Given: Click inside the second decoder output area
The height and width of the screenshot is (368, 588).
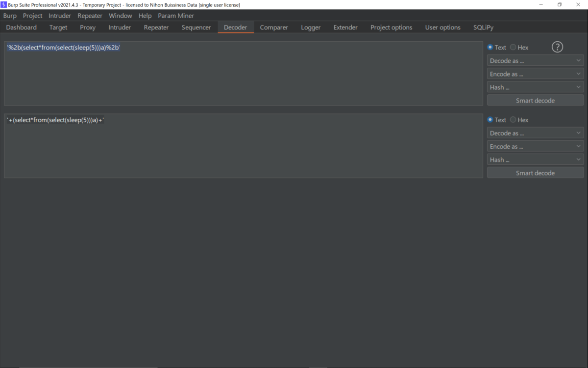Looking at the screenshot, I should [244, 146].
